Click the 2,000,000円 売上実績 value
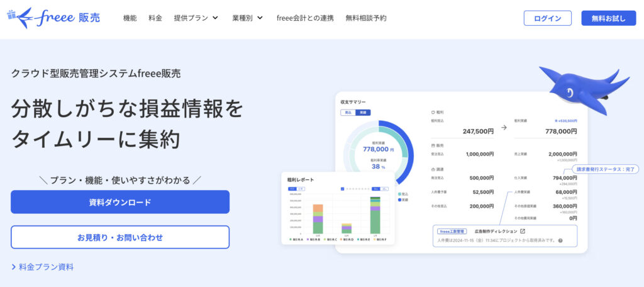Image resolution: width=644 pixels, height=287 pixels. [x=562, y=154]
